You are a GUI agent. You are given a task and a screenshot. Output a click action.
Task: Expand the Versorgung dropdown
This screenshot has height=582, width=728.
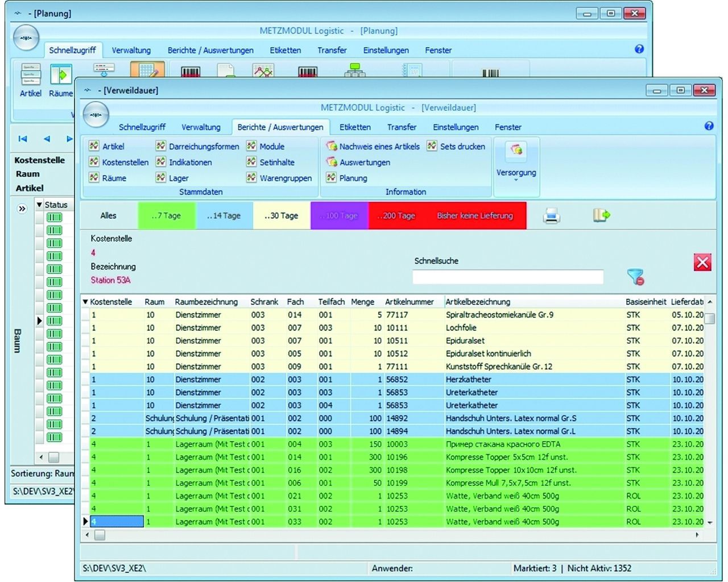click(x=516, y=179)
